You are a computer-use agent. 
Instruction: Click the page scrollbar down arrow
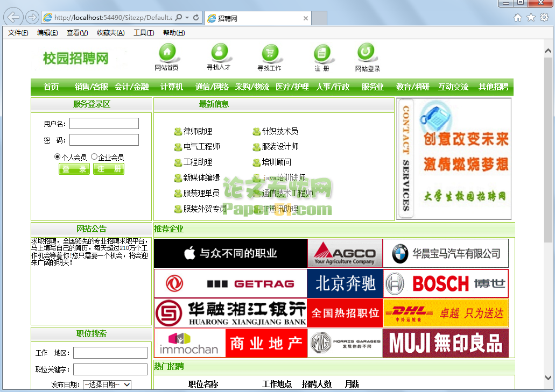coord(549,377)
